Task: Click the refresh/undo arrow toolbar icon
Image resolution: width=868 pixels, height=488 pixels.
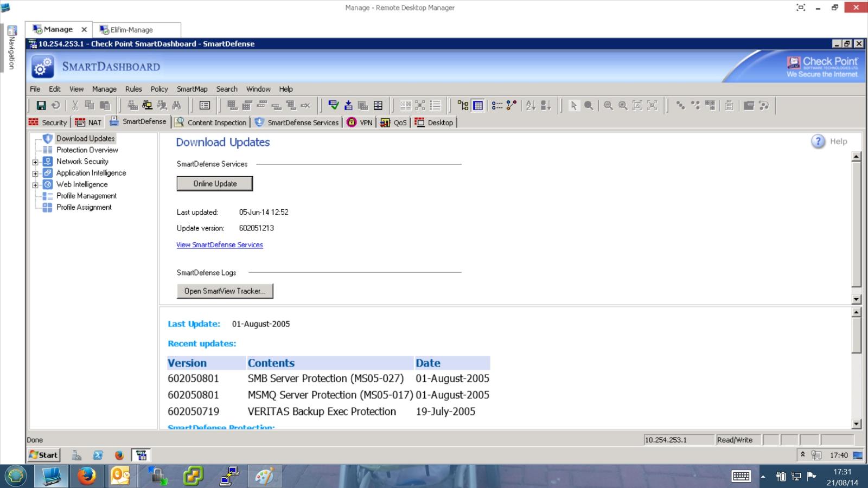Action: (55, 106)
